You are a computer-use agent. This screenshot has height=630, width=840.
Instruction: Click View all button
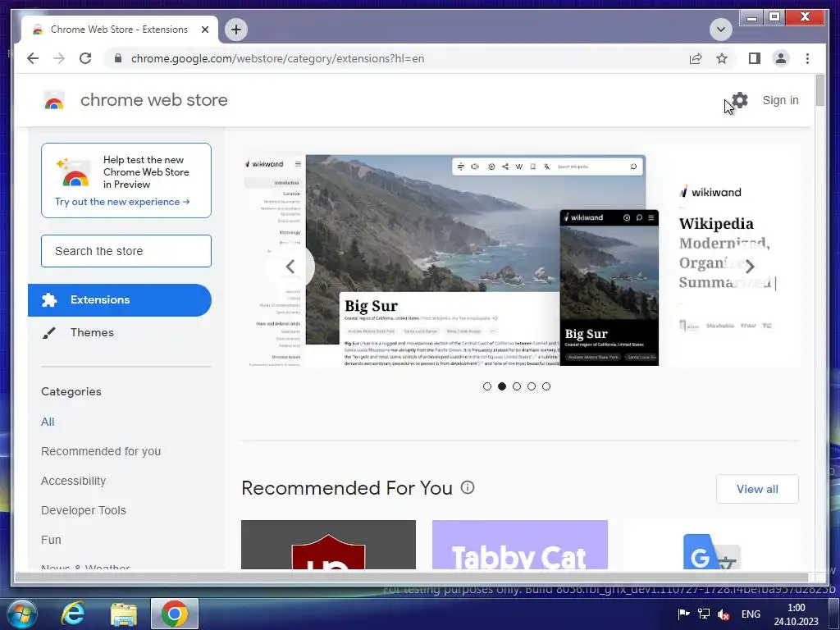(x=757, y=489)
